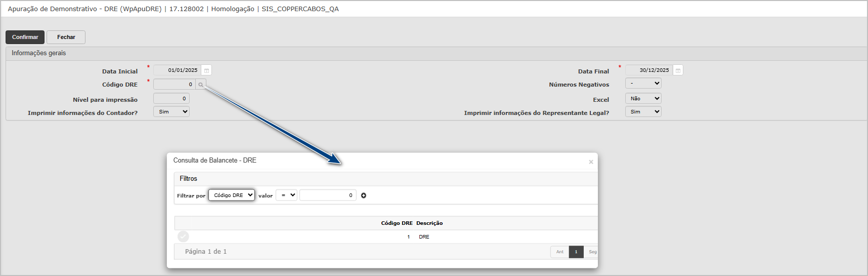Open the Data Inicial calendar picker

coord(206,70)
